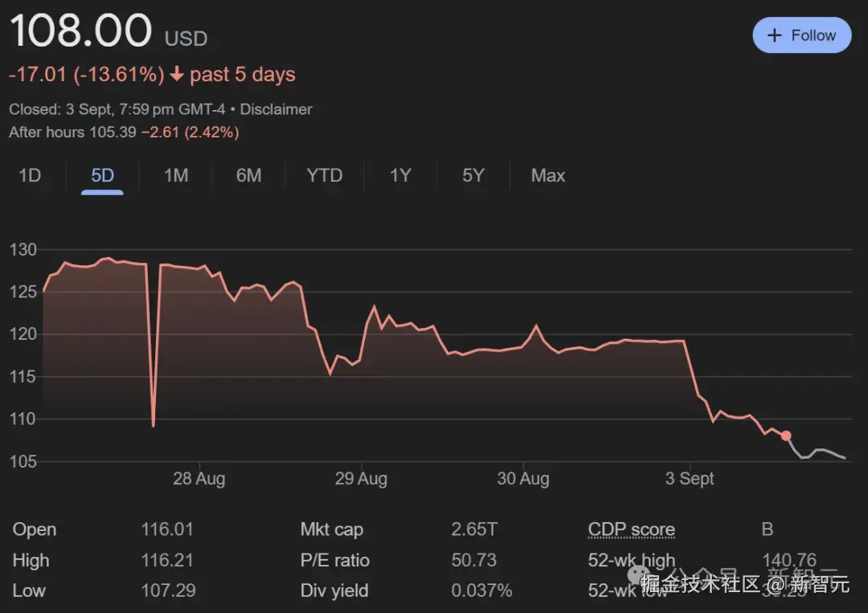
Task: Click the CDP score label
Action: click(x=631, y=529)
